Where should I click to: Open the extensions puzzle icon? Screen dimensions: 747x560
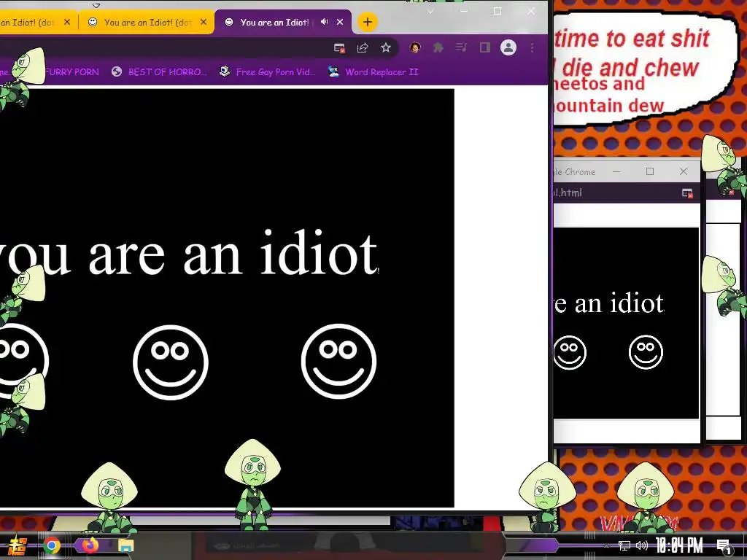coord(438,47)
